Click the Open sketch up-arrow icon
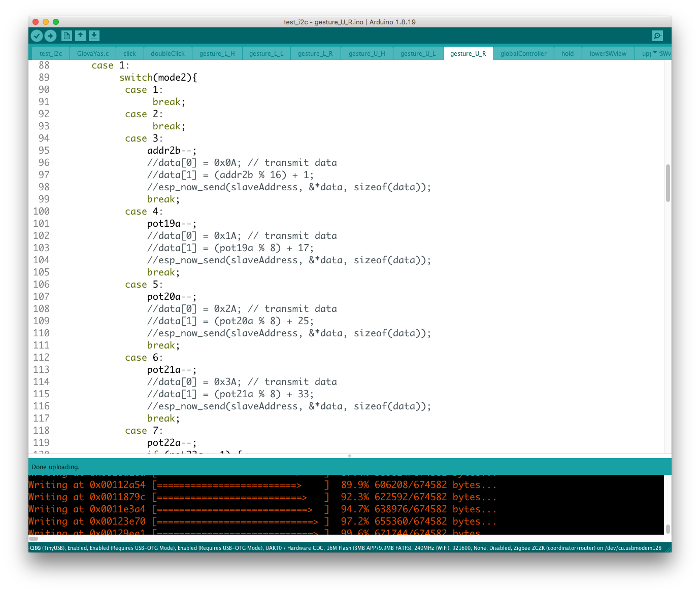 pyautogui.click(x=80, y=36)
